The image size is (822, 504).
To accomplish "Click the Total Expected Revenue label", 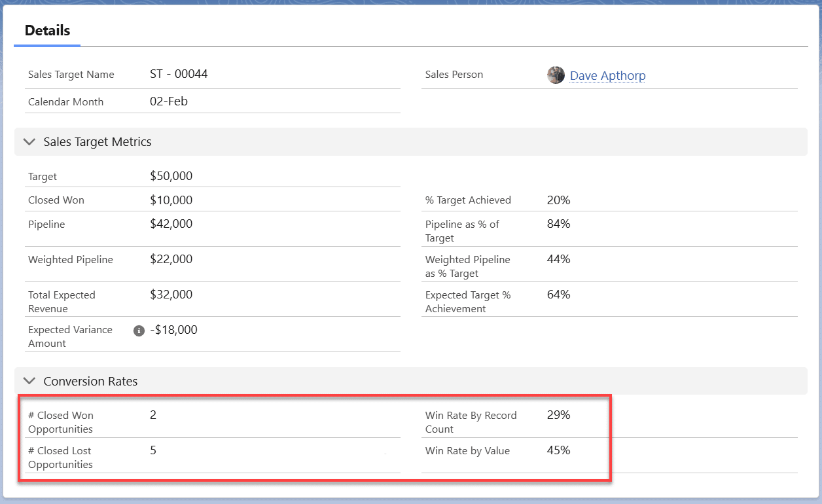I will pos(62,302).
